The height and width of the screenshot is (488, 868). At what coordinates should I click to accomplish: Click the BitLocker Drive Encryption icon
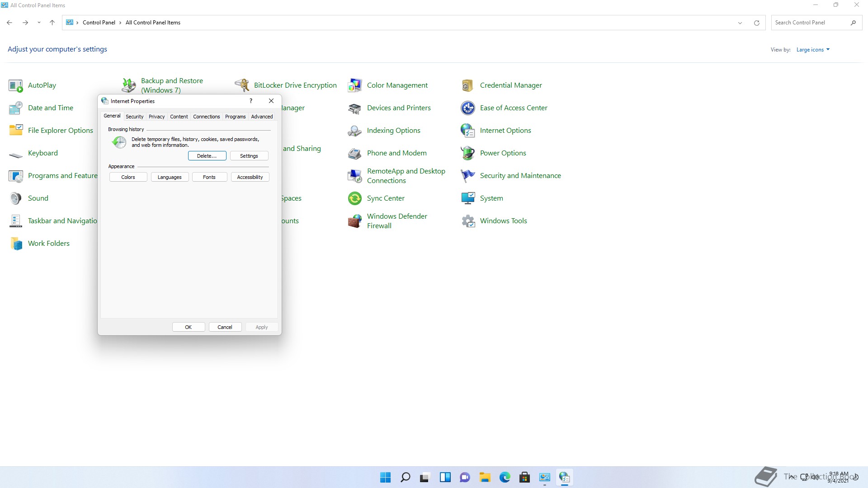pos(242,85)
